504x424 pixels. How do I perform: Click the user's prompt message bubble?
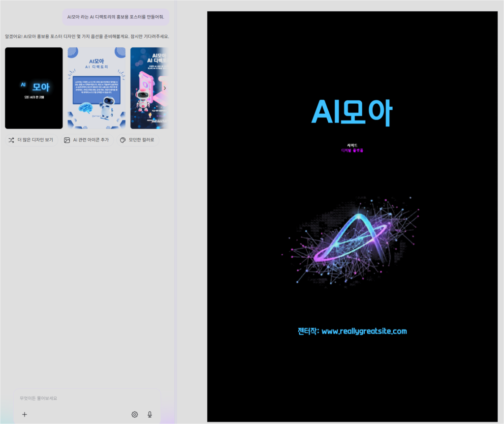(x=116, y=17)
